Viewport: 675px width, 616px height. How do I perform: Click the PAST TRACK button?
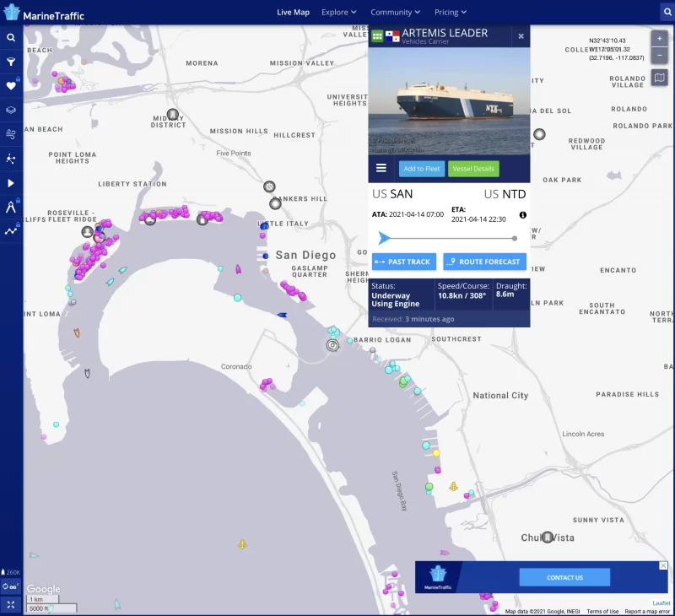(x=402, y=262)
